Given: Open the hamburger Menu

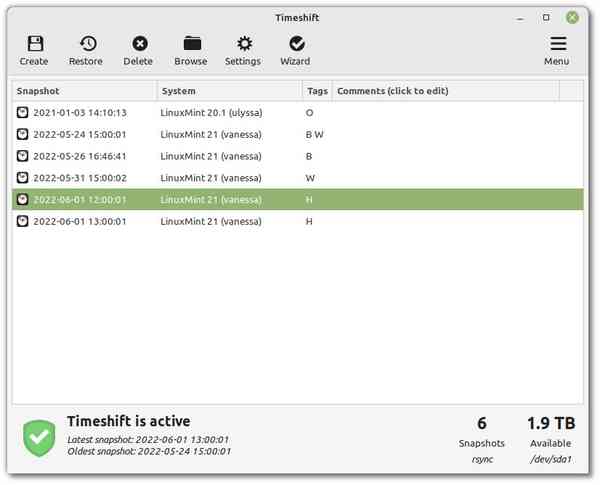Looking at the screenshot, I should pos(558,44).
